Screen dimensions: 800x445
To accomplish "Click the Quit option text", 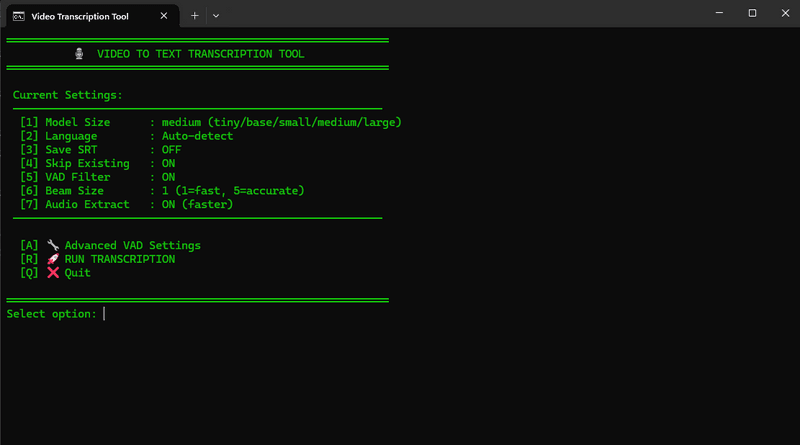I will point(78,273).
